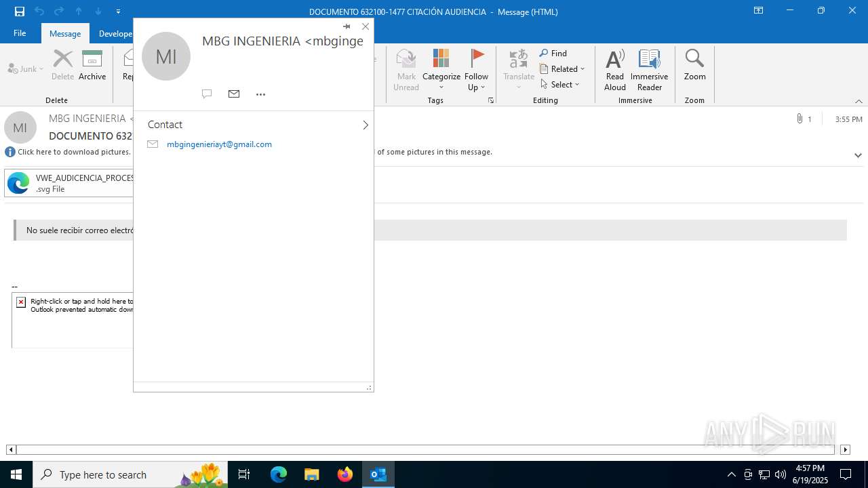Viewport: 868px width, 488px height.
Task: Send email from the contact card envelope icon
Action: click(x=234, y=94)
